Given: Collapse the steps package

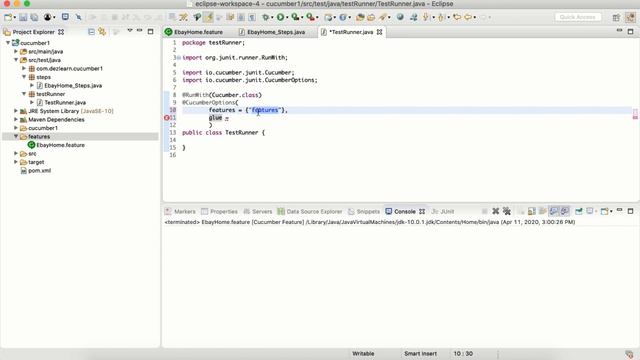Looking at the screenshot, I should 24,77.
